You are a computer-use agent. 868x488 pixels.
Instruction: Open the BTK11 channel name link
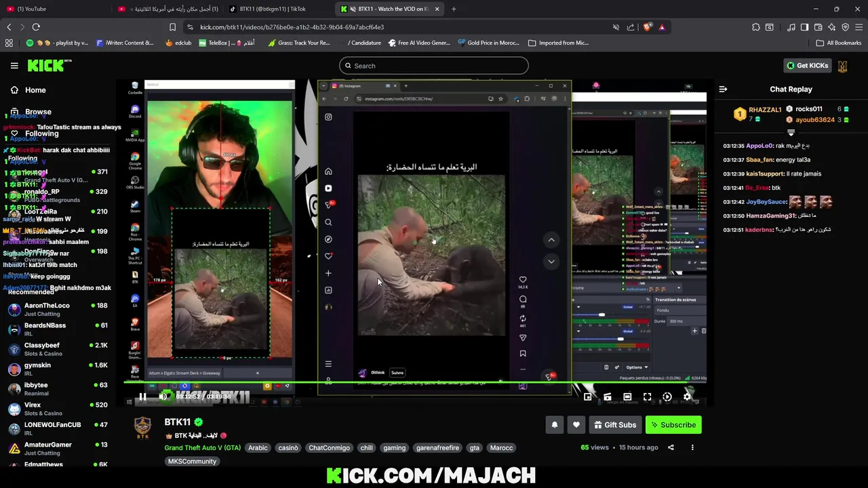pos(178,422)
